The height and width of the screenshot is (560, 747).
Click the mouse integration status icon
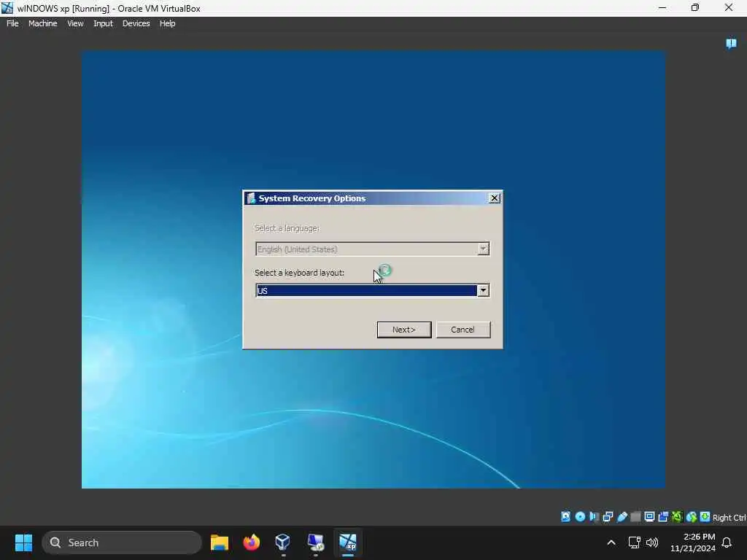coord(692,517)
